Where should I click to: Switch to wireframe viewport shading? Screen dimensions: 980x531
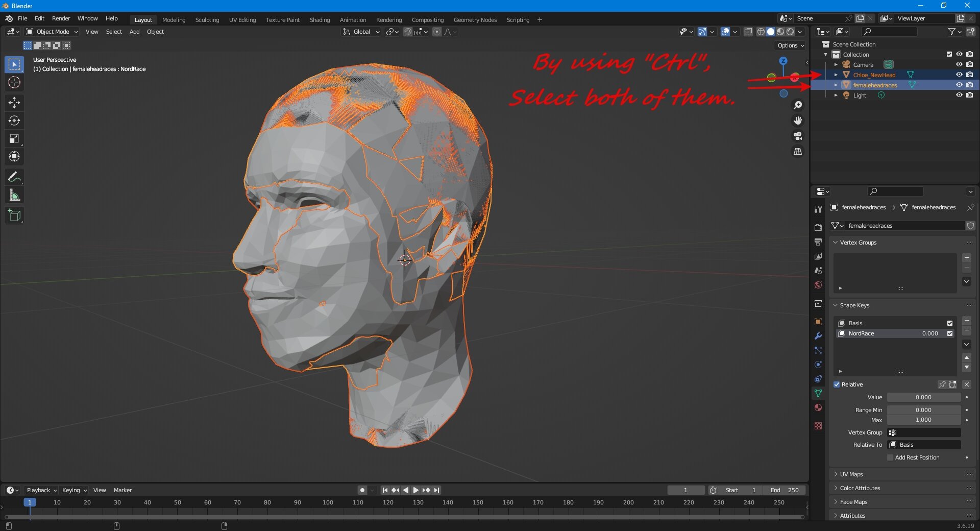click(761, 32)
